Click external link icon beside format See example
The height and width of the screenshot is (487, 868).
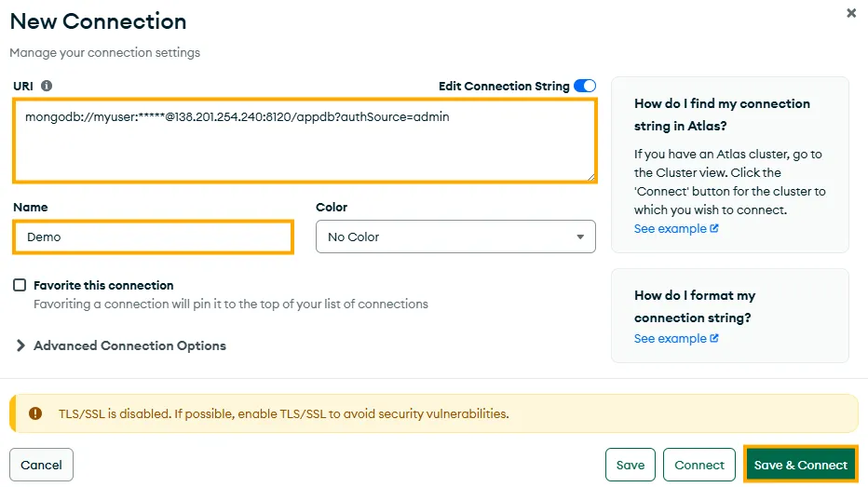[714, 339]
